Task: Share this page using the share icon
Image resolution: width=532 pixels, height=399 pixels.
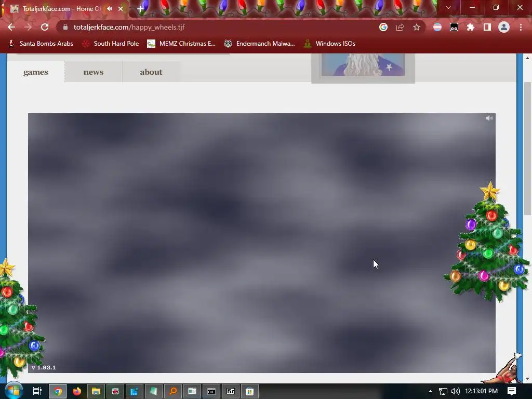Action: (x=400, y=27)
